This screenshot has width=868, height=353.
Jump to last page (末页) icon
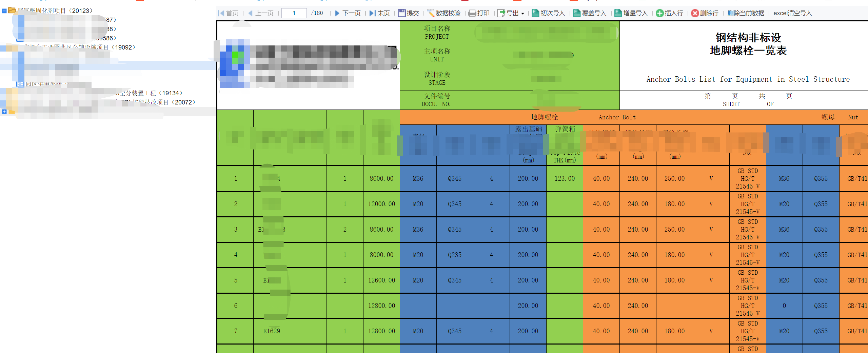pos(372,13)
